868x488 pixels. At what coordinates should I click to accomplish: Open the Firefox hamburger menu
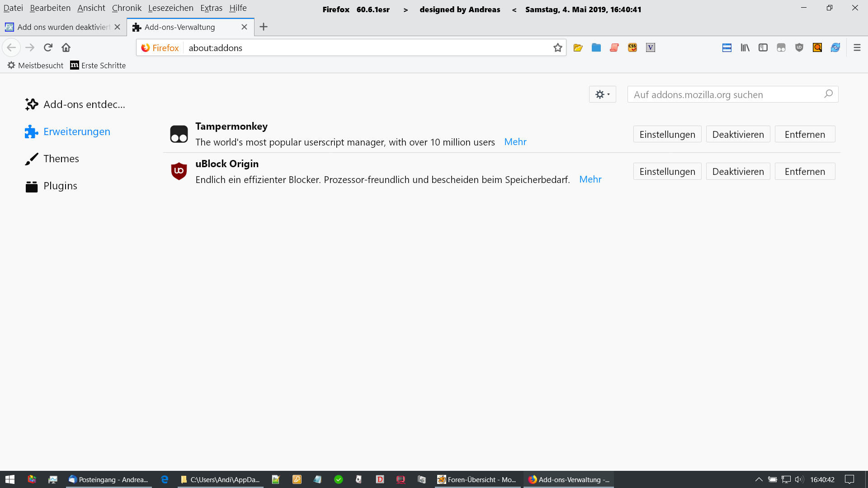857,48
